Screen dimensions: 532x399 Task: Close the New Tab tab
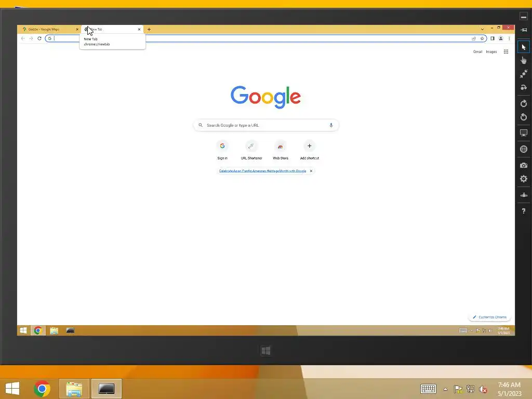coord(139,29)
